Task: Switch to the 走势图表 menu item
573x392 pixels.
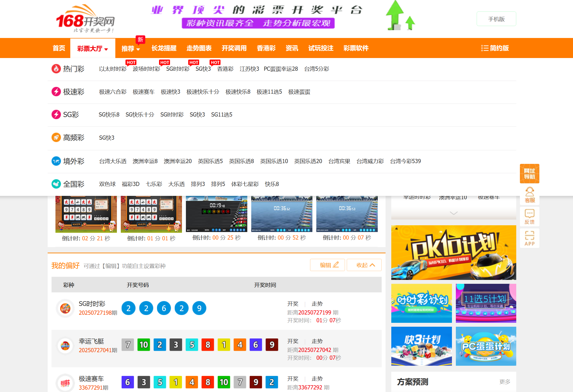Action: [199, 48]
